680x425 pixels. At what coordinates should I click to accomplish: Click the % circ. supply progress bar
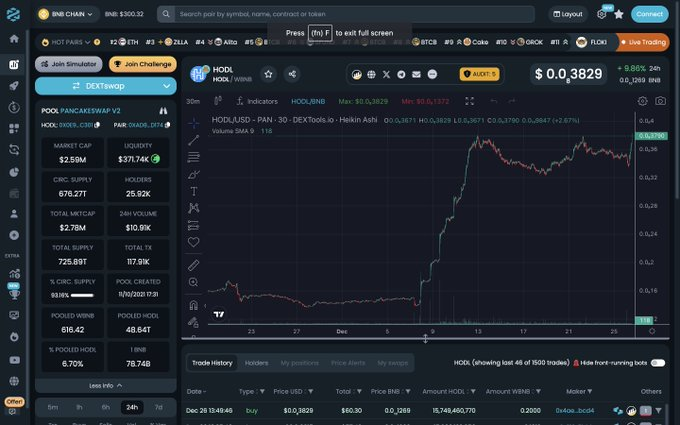82,295
